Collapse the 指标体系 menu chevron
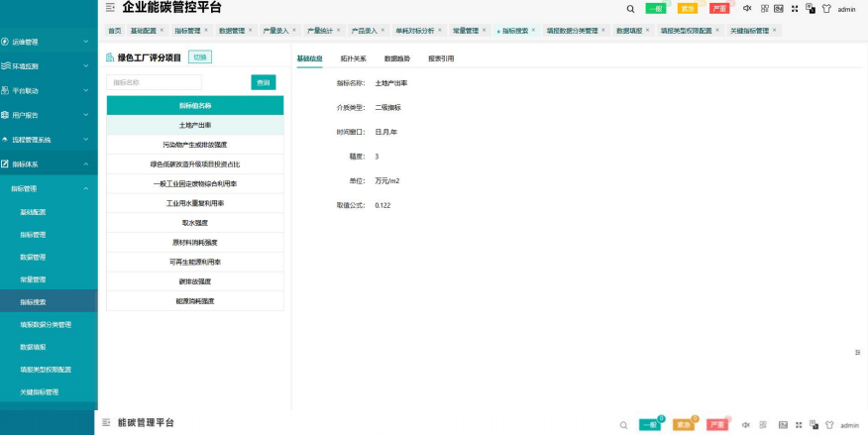This screenshot has height=435, width=868. 86,163
